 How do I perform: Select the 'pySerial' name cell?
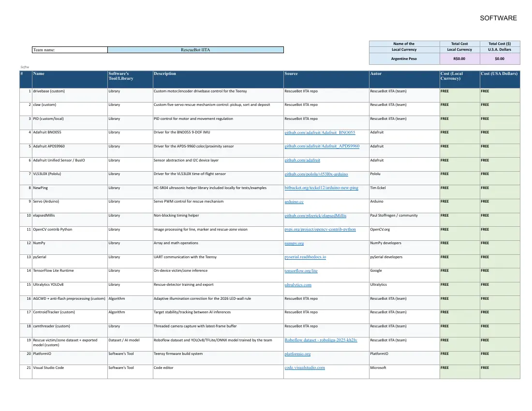point(70,261)
